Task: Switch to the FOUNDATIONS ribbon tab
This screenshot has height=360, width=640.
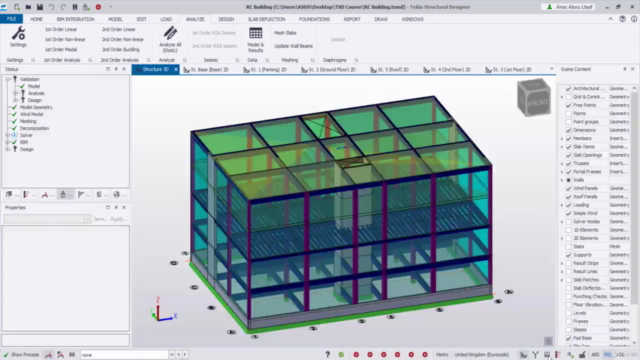Action: pos(314,19)
